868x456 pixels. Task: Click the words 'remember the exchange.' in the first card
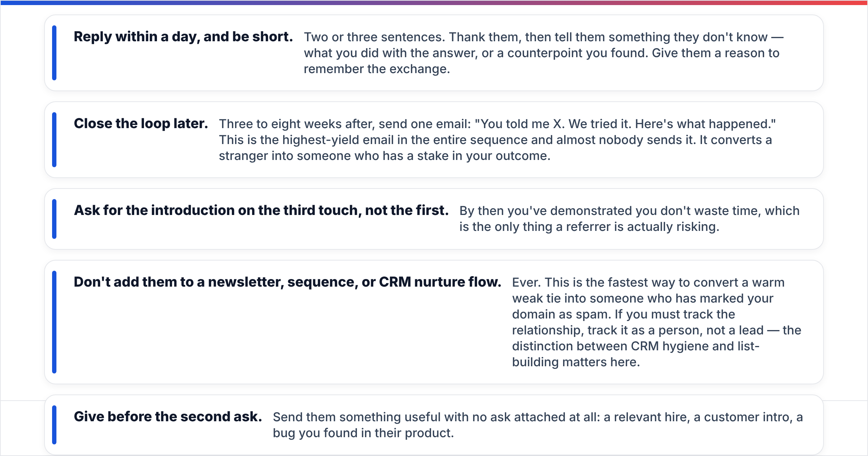pyautogui.click(x=377, y=69)
